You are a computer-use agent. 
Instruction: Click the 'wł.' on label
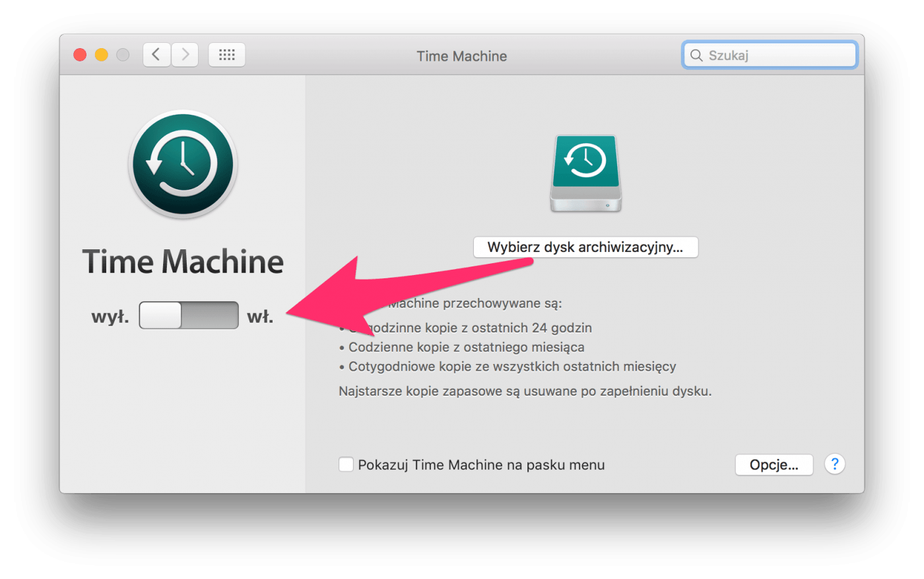click(x=260, y=317)
